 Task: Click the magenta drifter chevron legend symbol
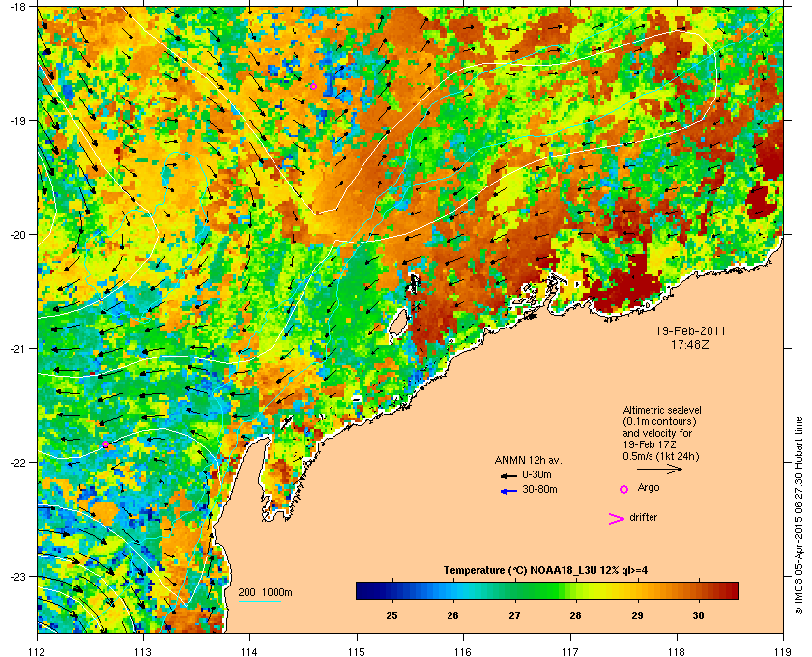[617, 519]
